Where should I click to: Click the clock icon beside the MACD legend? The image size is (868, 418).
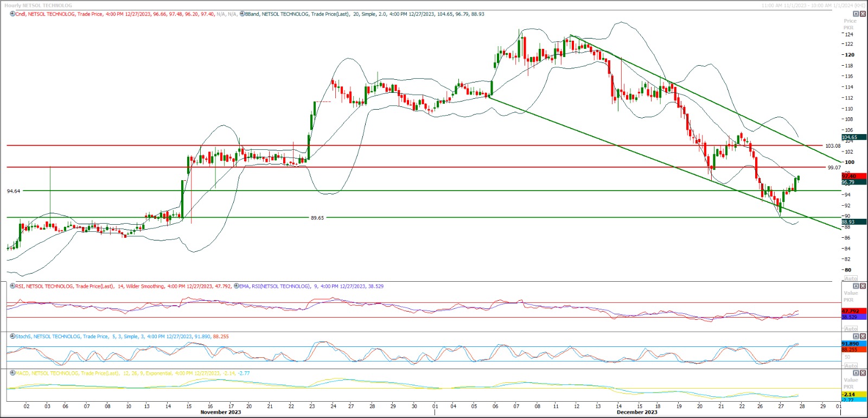pos(12,373)
